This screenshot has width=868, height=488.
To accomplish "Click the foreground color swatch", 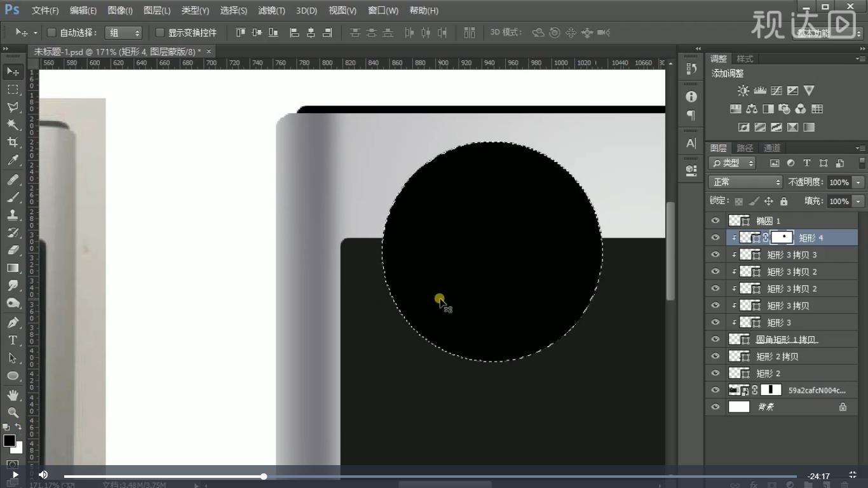I will tap(9, 440).
